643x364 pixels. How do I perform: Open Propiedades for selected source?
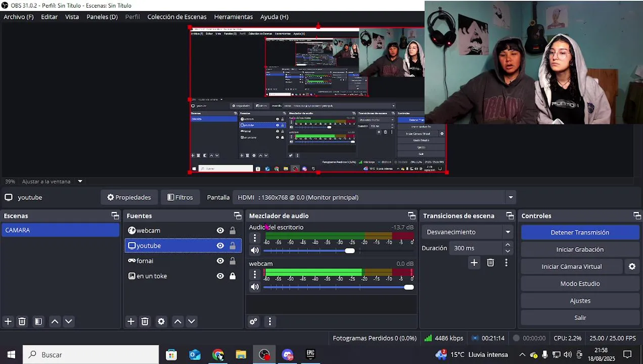click(129, 198)
